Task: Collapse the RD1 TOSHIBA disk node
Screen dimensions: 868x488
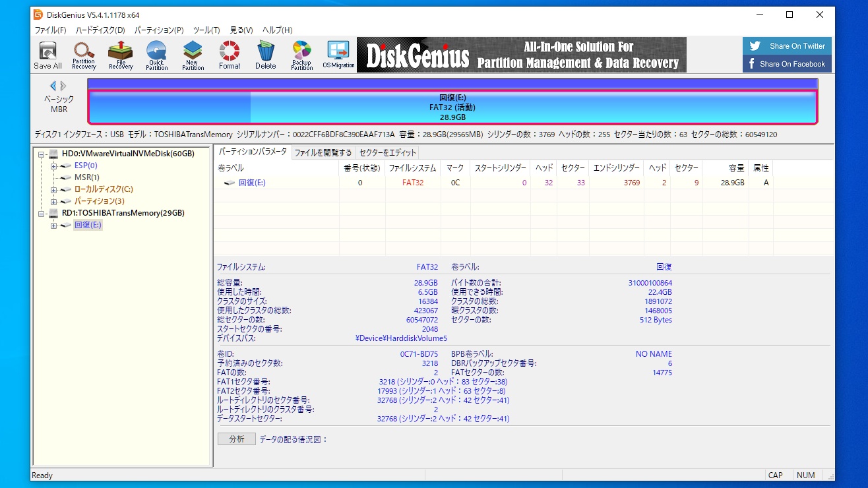Action: (42, 213)
